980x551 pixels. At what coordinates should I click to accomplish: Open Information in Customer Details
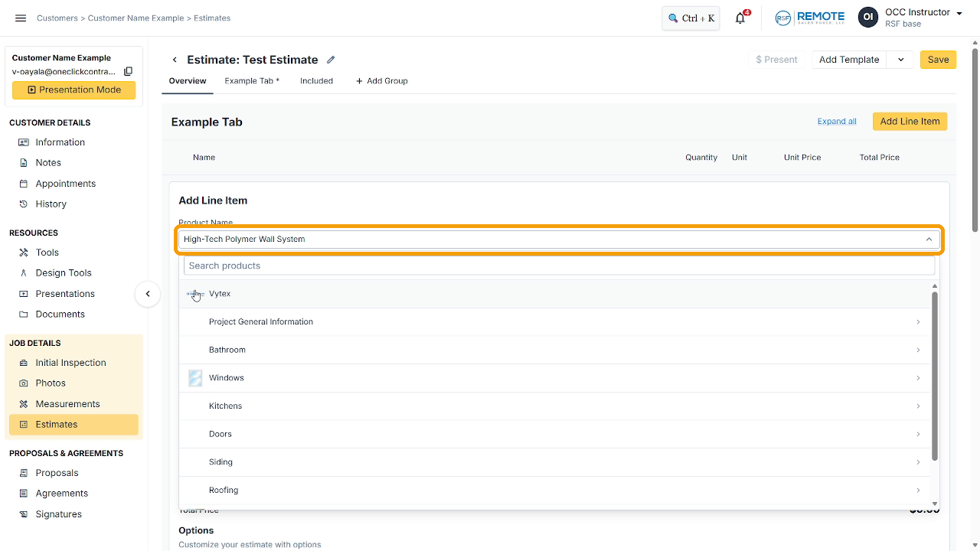pos(60,142)
